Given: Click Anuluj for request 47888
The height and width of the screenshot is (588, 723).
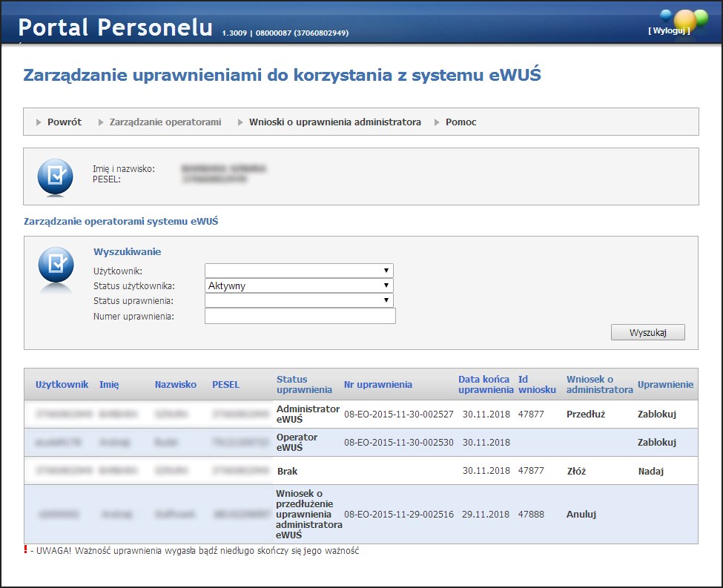Looking at the screenshot, I should pyautogui.click(x=581, y=514).
